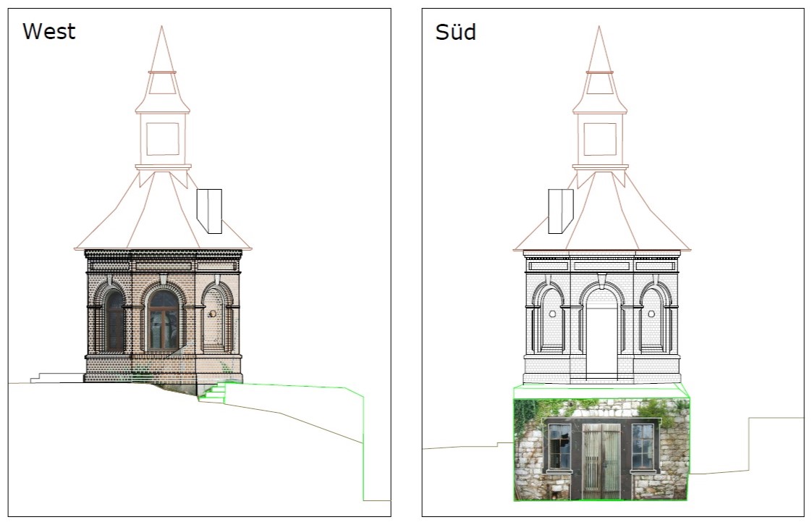Click the center arched window in the West view
Viewport: 812px width, 525px height.
pos(164,319)
